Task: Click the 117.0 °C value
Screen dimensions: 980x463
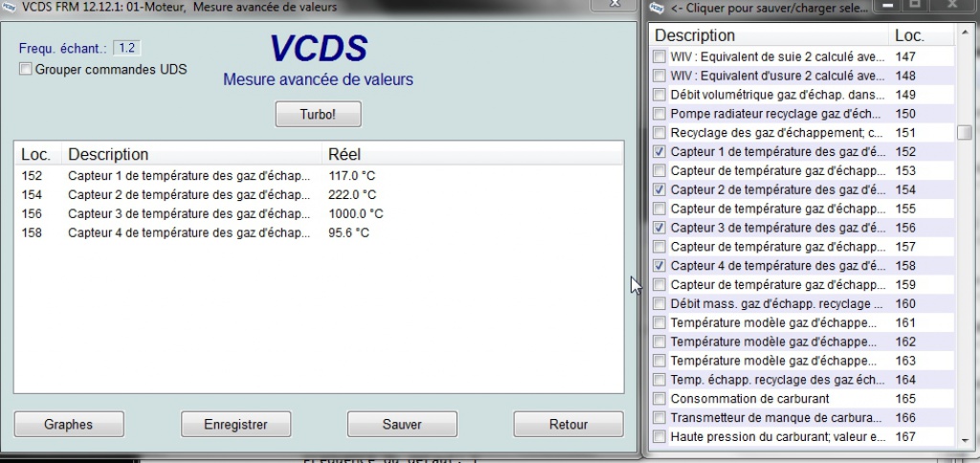Action: pyautogui.click(x=352, y=176)
